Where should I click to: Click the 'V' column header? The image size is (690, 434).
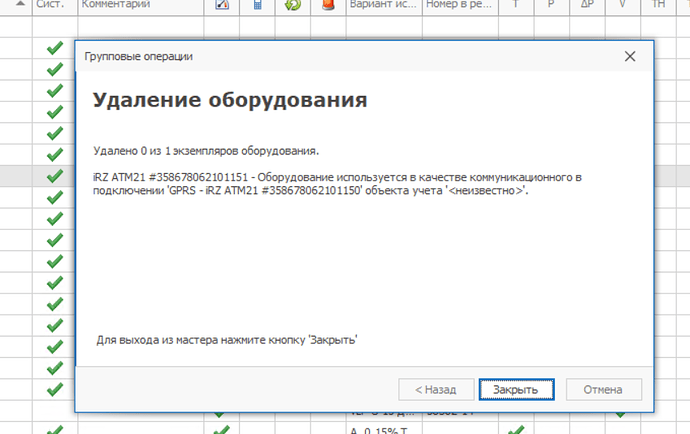(623, 5)
